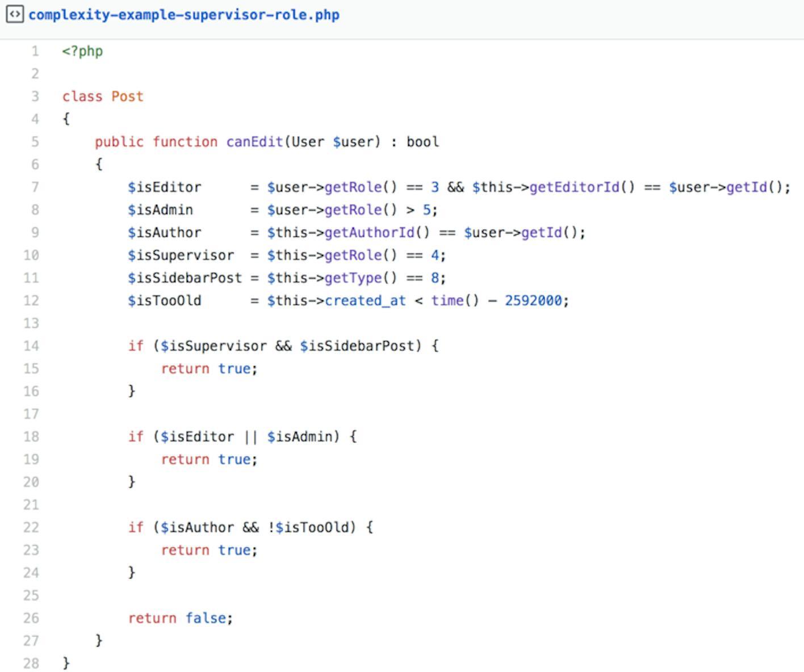Click the 'public' keyword on line 5
This screenshot has height=672, width=804.
click(x=119, y=142)
